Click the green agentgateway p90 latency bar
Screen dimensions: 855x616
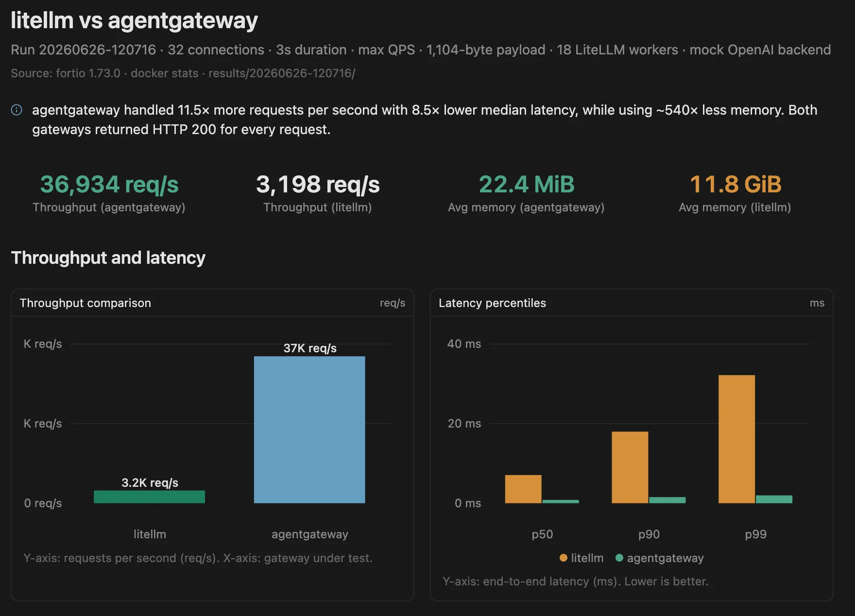click(x=667, y=500)
